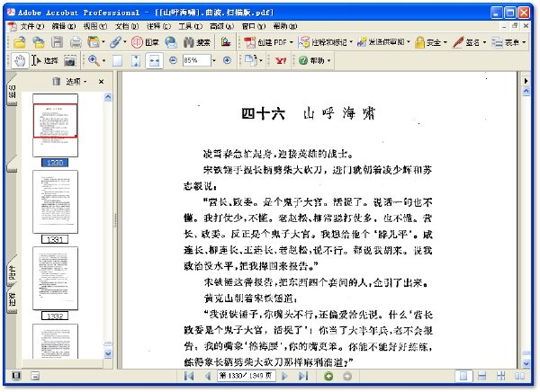This screenshot has height=392, width=540.
Task: Select page thumbnail 1332
Action: coord(55,278)
